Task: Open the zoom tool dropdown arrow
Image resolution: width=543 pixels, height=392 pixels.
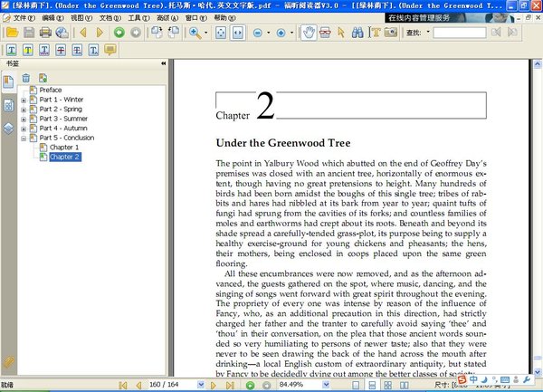Action: tap(206, 33)
